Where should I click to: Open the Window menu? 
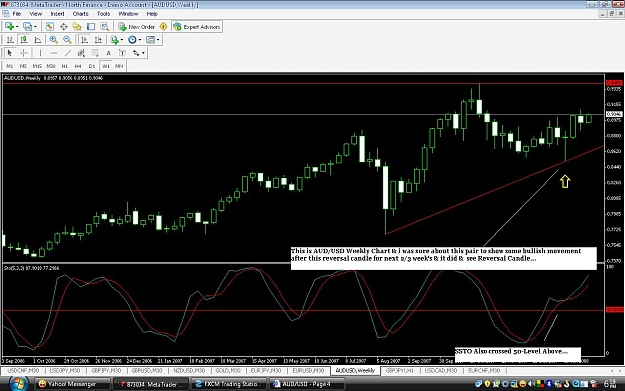pos(128,14)
